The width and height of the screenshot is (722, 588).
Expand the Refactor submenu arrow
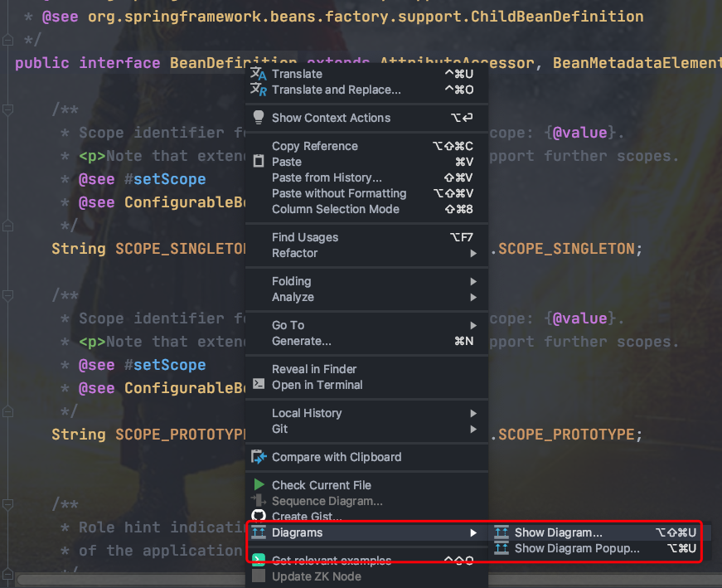coord(472,253)
